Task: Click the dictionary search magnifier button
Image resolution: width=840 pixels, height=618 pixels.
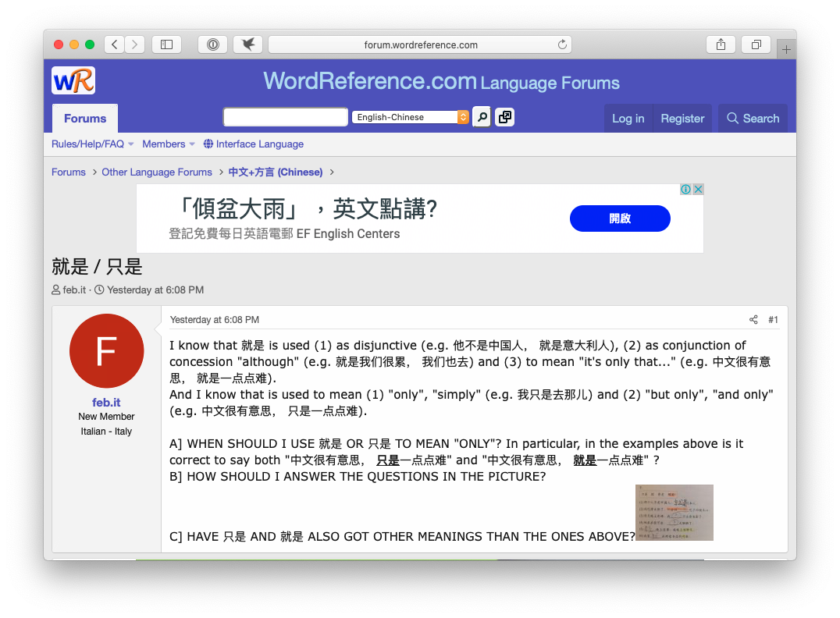Action: 482,117
